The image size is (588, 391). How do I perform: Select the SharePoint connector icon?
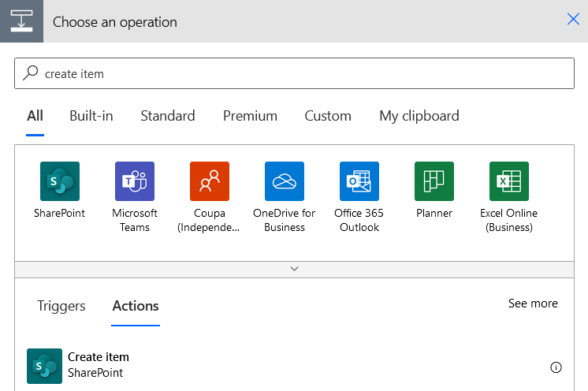[60, 181]
